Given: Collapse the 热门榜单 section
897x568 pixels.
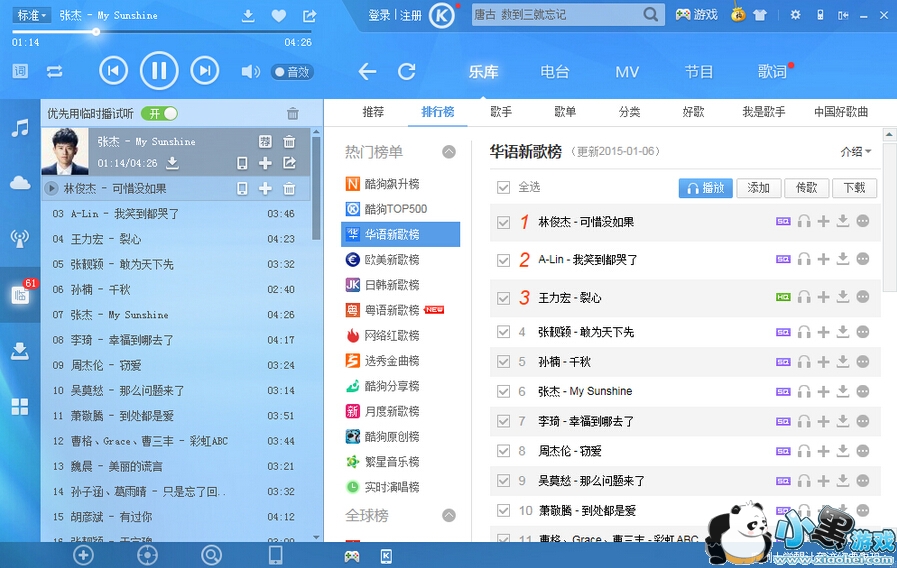Looking at the screenshot, I should [449, 152].
